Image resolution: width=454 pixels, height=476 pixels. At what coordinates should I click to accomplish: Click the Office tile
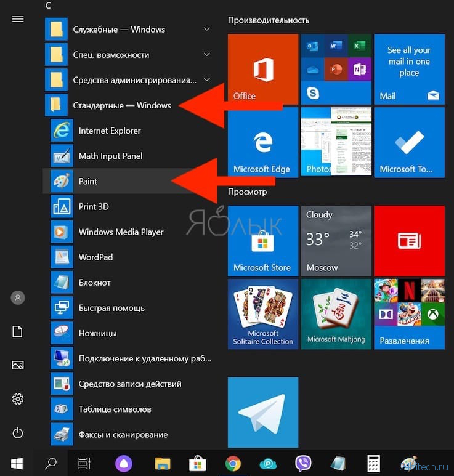tap(263, 69)
